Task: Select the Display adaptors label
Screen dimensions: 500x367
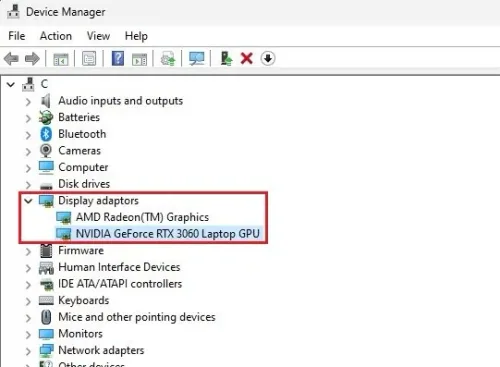Action: 98,201
